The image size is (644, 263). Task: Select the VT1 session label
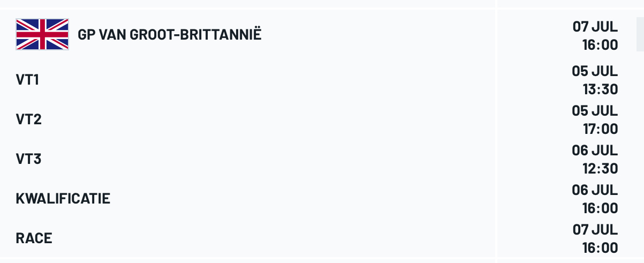click(28, 80)
